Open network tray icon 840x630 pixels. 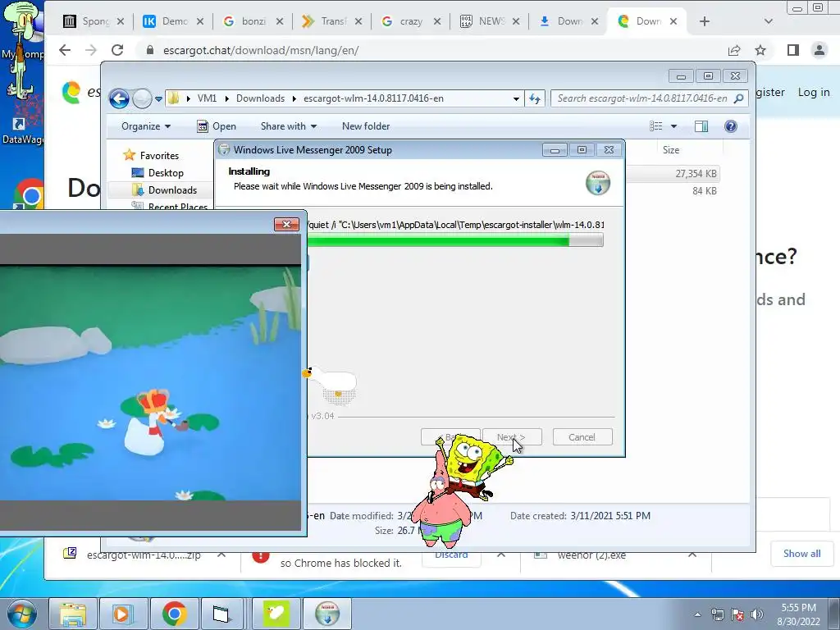pos(717,614)
